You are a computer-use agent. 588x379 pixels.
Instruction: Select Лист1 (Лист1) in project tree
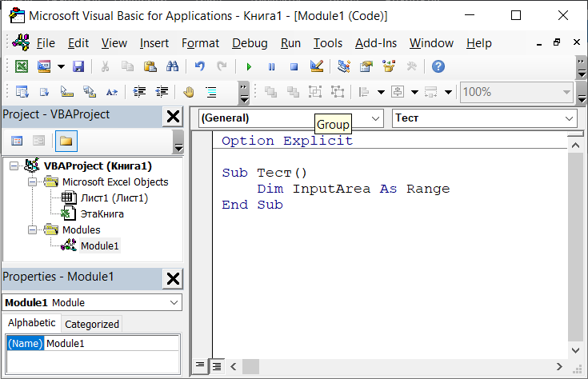pos(114,198)
